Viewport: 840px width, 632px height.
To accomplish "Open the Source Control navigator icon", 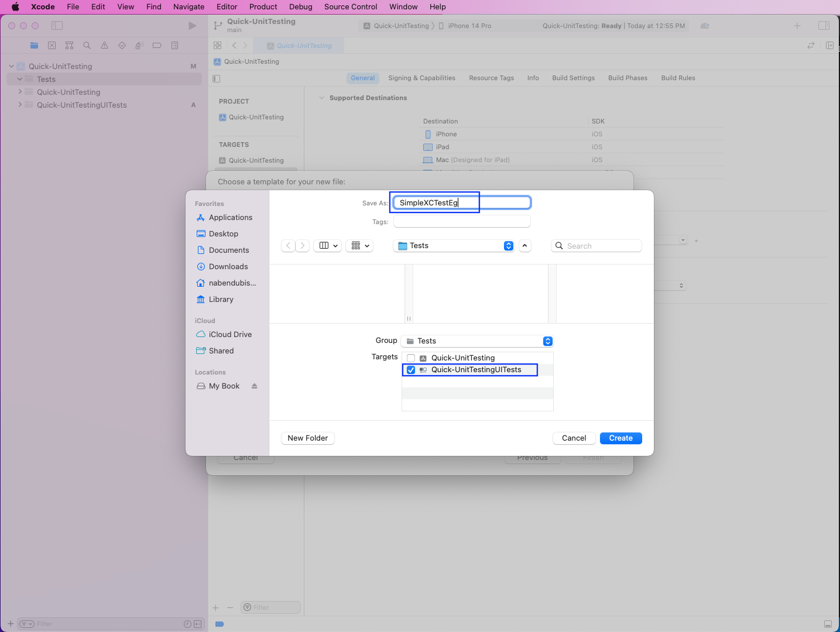I will tap(52, 46).
